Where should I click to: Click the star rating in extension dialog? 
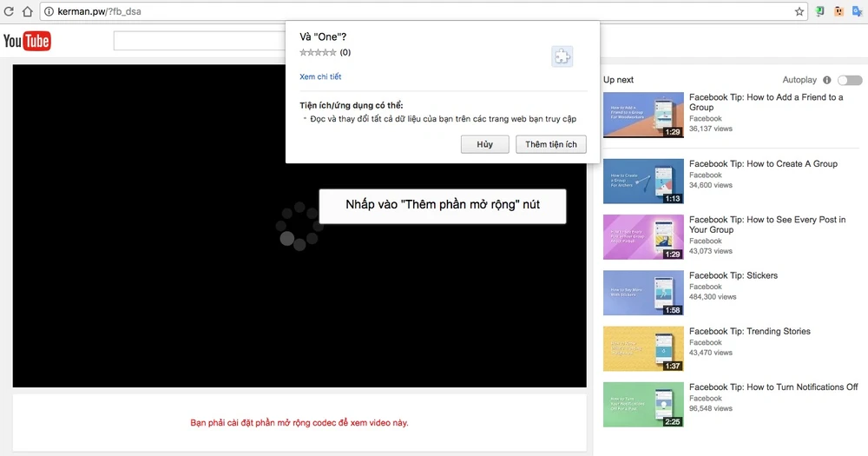[x=318, y=53]
